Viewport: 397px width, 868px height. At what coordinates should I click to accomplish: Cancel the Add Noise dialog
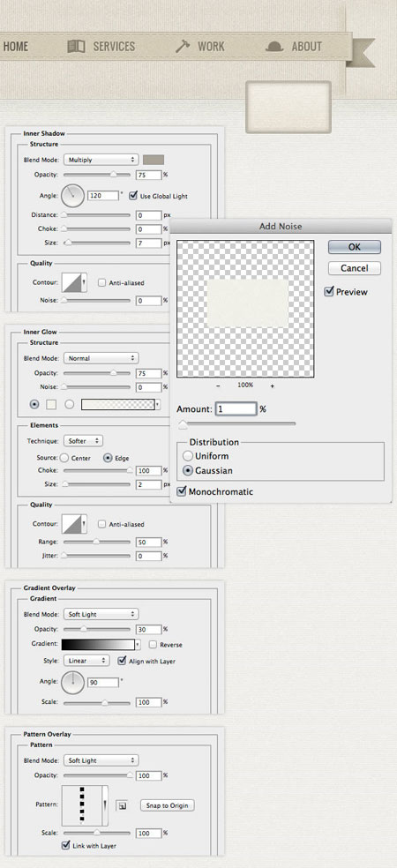(355, 268)
